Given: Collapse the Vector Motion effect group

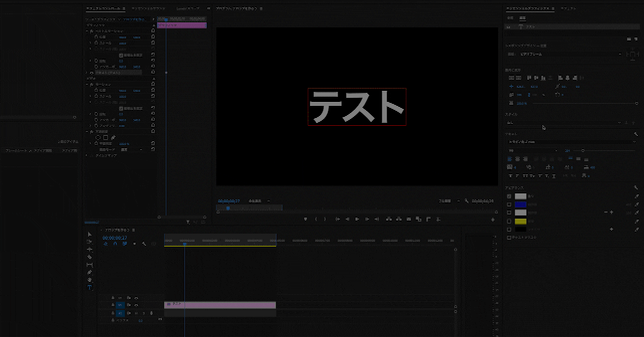Looking at the screenshot, I should 87,31.
